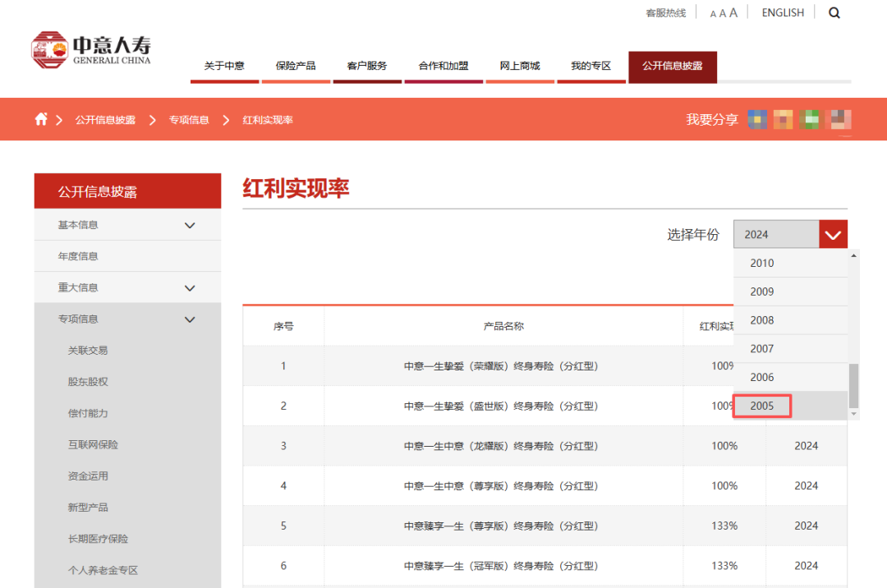Open the 保险产品 navigation tab
Image resolution: width=887 pixels, height=588 pixels.
click(296, 66)
